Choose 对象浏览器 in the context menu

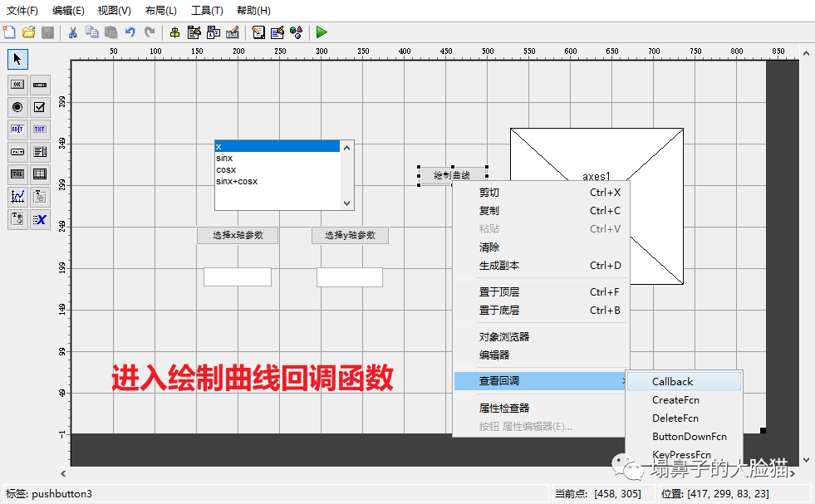click(541, 337)
